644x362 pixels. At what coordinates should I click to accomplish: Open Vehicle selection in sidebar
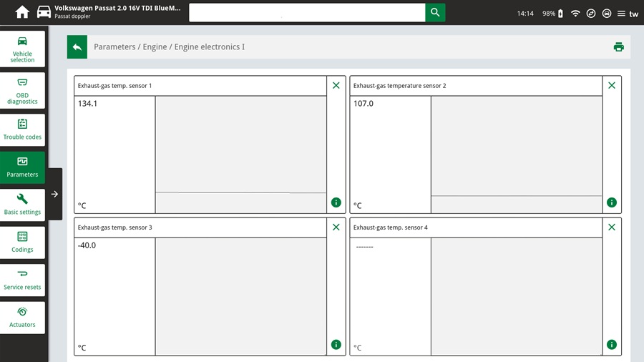(22, 49)
